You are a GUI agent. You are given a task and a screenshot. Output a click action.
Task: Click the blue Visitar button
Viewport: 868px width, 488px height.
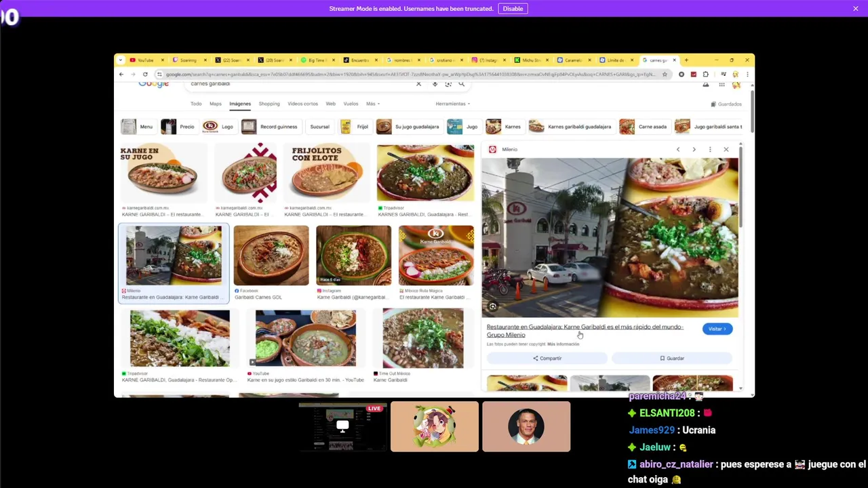(717, 329)
